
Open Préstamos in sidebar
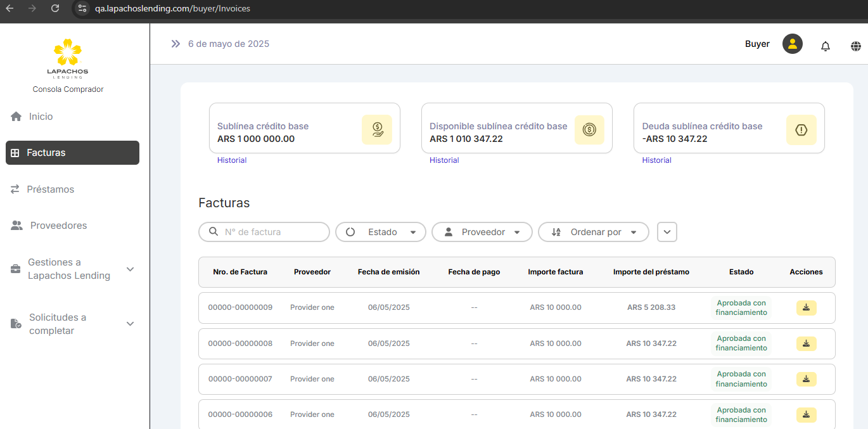point(50,189)
